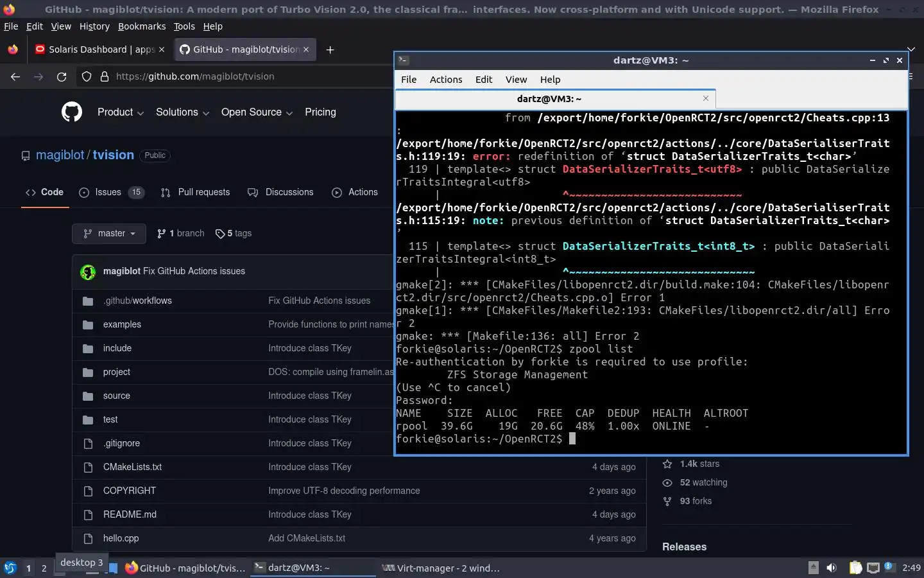Click the file icon beside hello.cpp
The image size is (924, 578).
pyautogui.click(x=88, y=538)
